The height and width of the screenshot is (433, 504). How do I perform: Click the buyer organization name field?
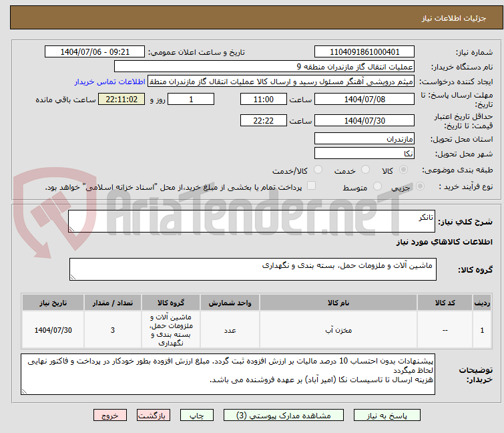coord(264,67)
